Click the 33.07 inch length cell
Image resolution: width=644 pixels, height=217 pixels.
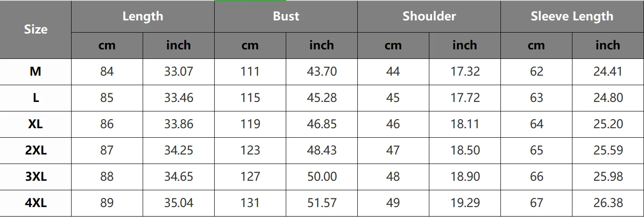[178, 72]
